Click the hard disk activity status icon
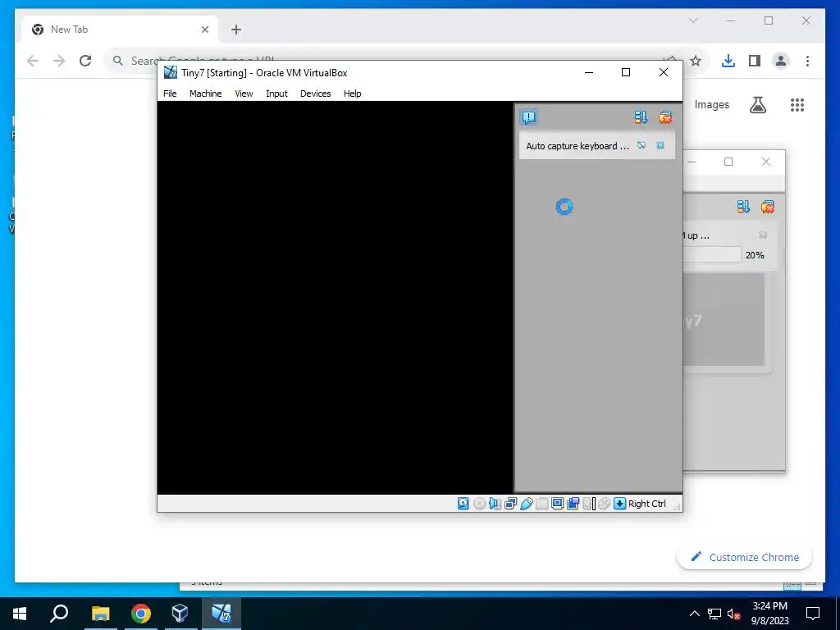Screen dimensions: 840x630 (x=463, y=504)
